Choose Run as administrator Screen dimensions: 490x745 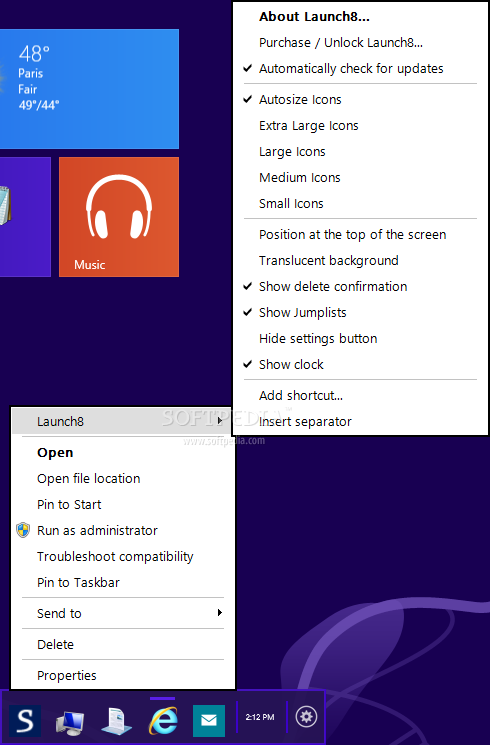[123, 531]
